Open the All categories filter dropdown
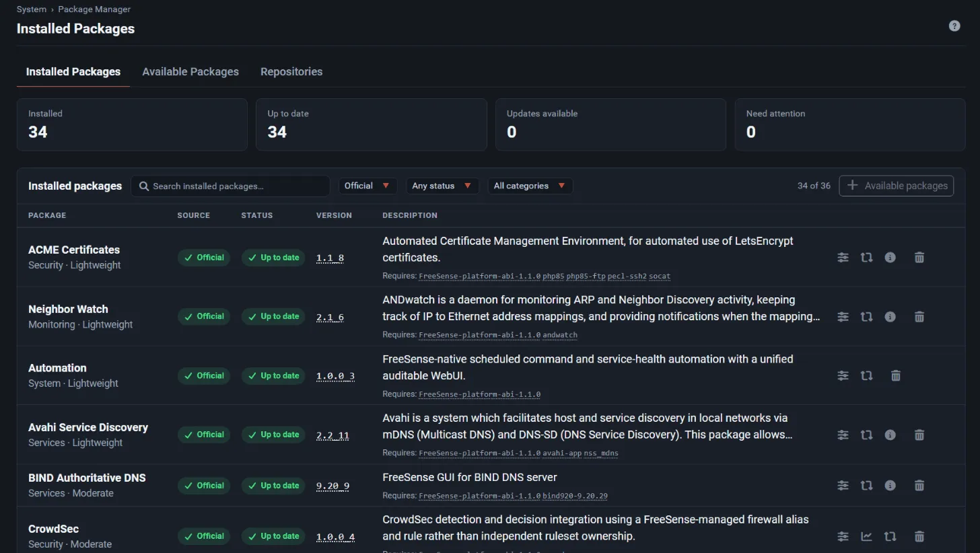The height and width of the screenshot is (553, 980). 530,186
